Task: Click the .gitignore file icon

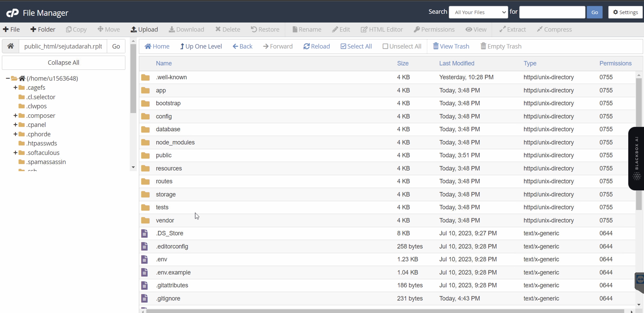Action: pyautogui.click(x=145, y=299)
